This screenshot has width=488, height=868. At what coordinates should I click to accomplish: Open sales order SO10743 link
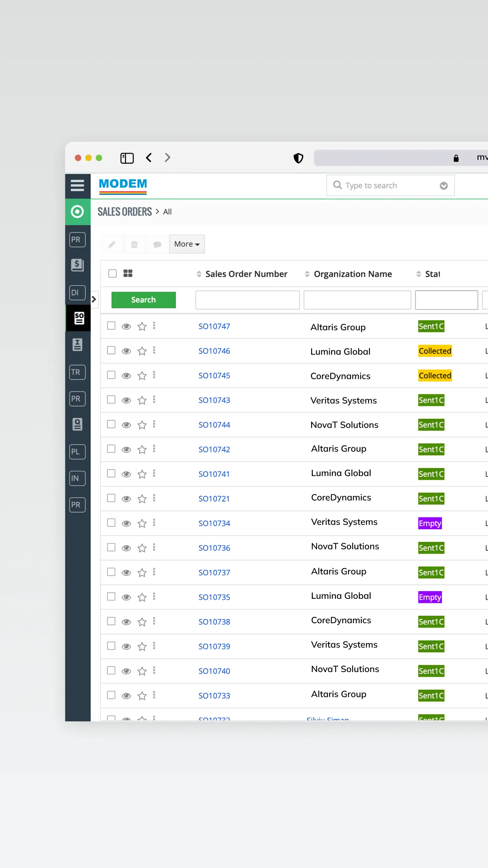point(214,400)
